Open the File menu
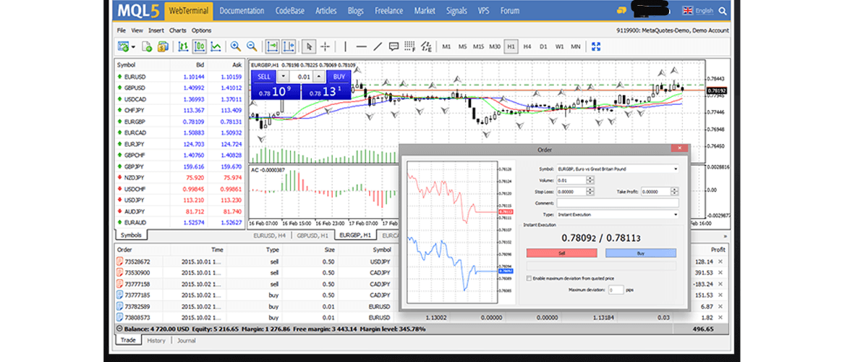This screenshot has width=868, height=362. coord(122,30)
